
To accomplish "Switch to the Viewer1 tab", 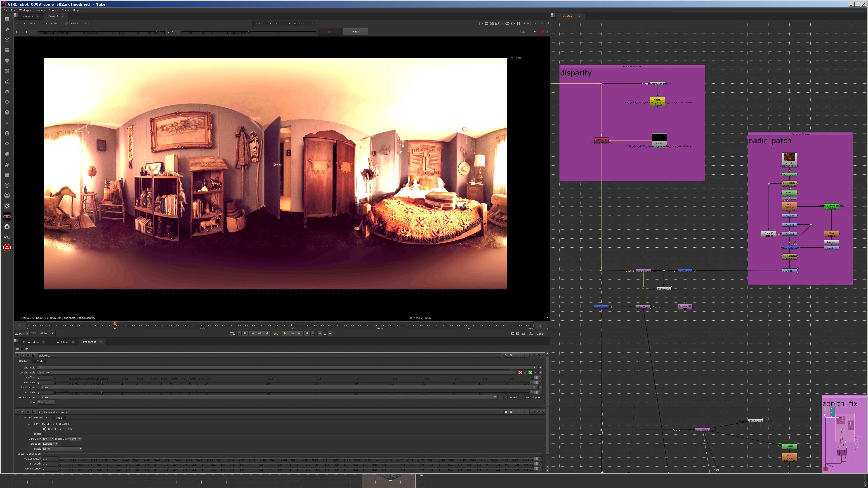I will point(28,16).
